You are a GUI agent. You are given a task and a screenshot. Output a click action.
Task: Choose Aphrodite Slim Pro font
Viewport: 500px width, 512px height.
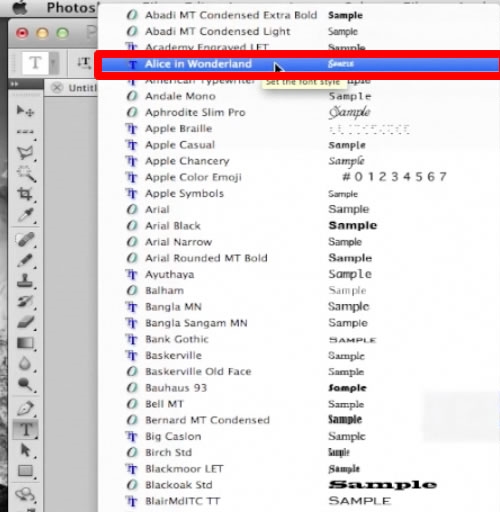pyautogui.click(x=195, y=112)
